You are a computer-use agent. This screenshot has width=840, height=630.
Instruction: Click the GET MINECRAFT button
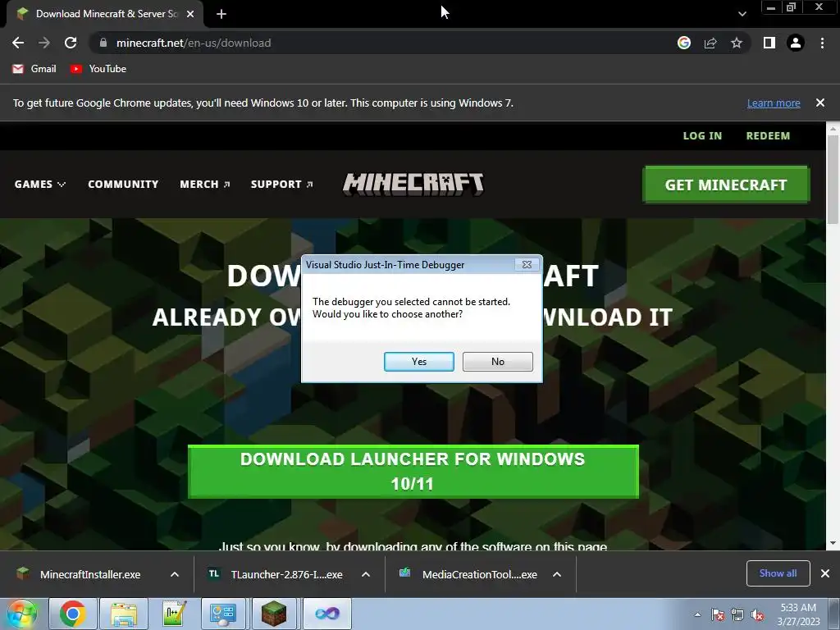[x=726, y=185]
